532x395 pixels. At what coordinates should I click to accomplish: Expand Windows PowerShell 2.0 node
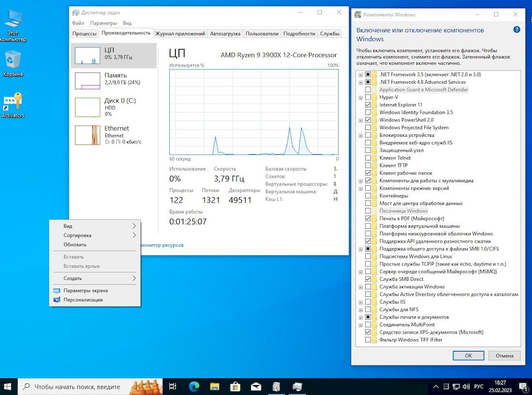[x=361, y=120]
